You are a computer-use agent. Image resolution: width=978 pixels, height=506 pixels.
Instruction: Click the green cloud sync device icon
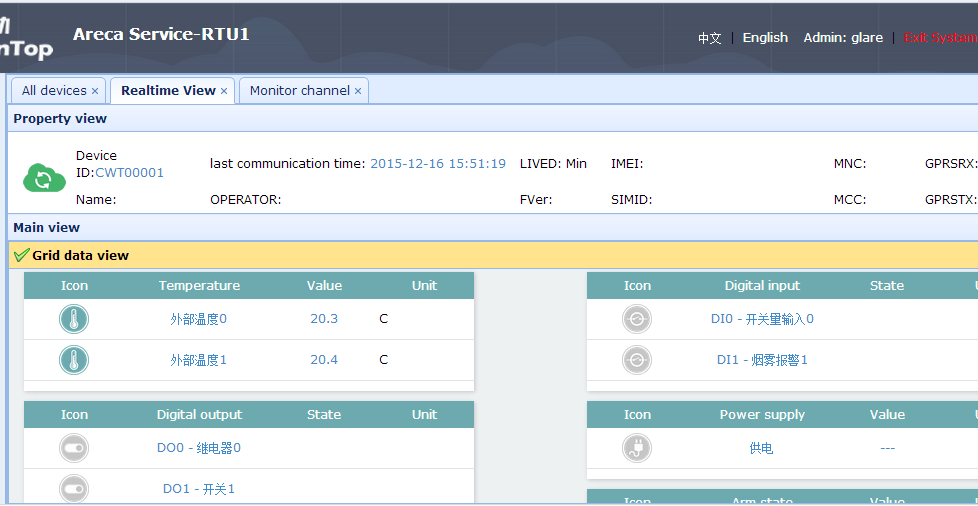(x=44, y=178)
